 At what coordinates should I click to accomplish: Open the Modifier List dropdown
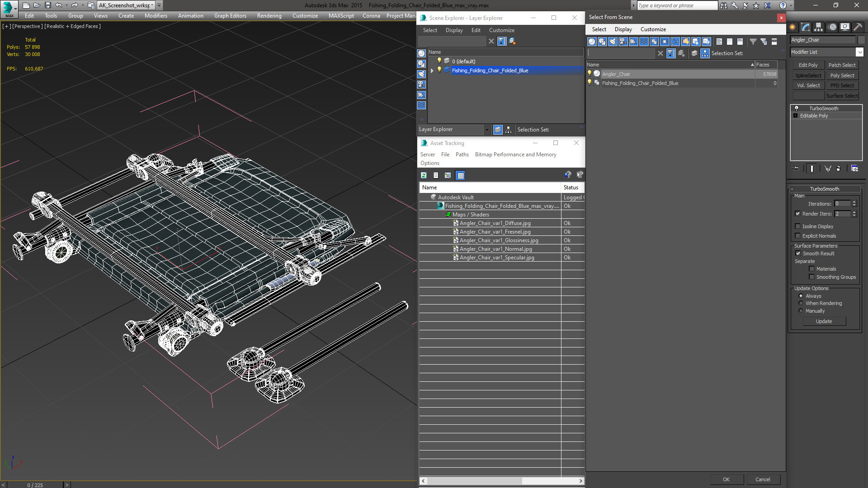(859, 52)
